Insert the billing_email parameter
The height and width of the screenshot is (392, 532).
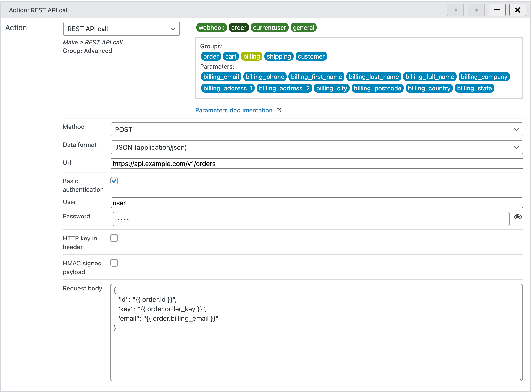221,77
